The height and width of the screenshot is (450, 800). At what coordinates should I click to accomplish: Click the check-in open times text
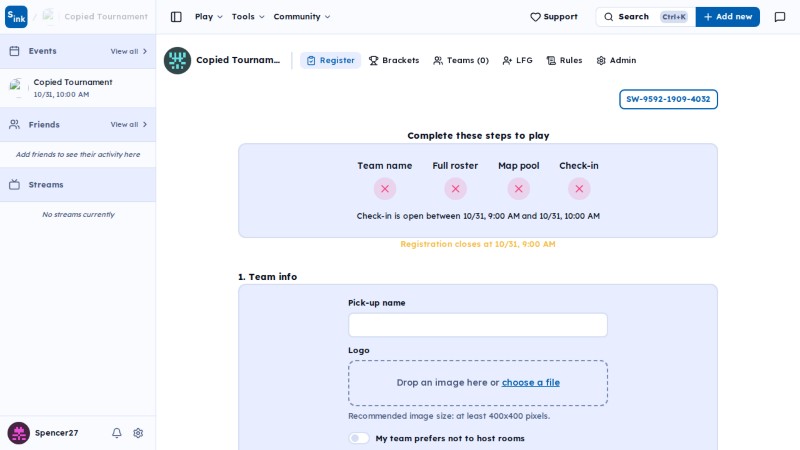coord(478,216)
